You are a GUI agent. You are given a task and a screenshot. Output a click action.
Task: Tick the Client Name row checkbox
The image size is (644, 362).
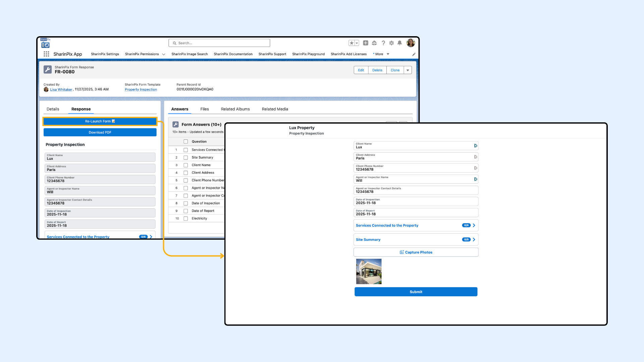tap(185, 165)
